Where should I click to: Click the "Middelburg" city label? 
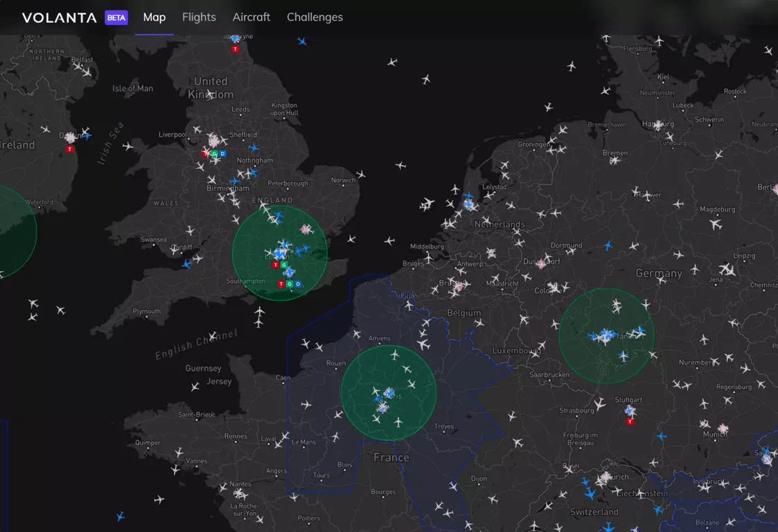427,246
